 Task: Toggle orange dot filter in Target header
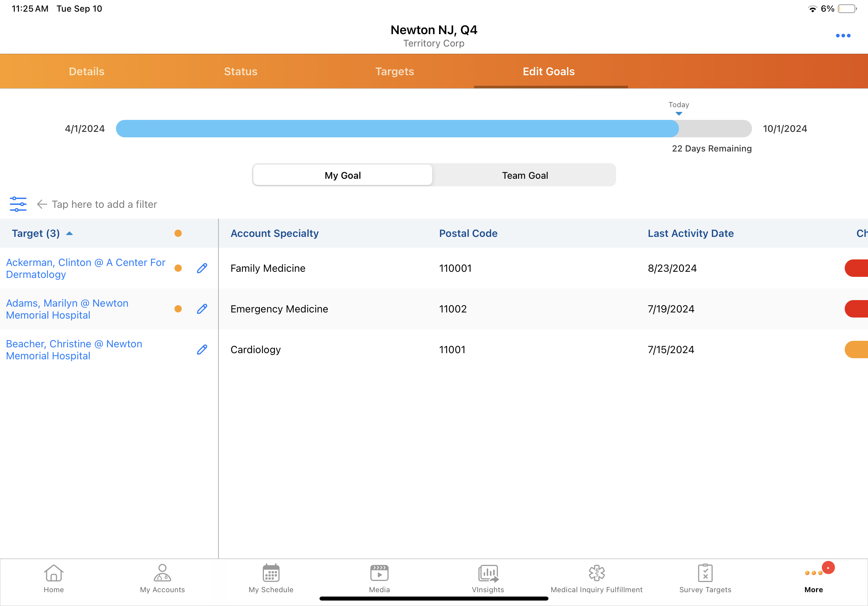(178, 233)
